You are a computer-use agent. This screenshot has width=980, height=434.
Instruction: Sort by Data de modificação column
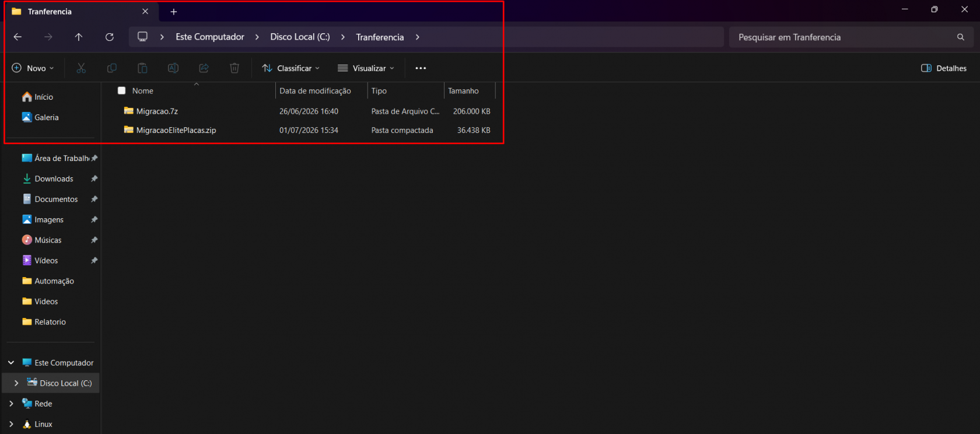(315, 91)
